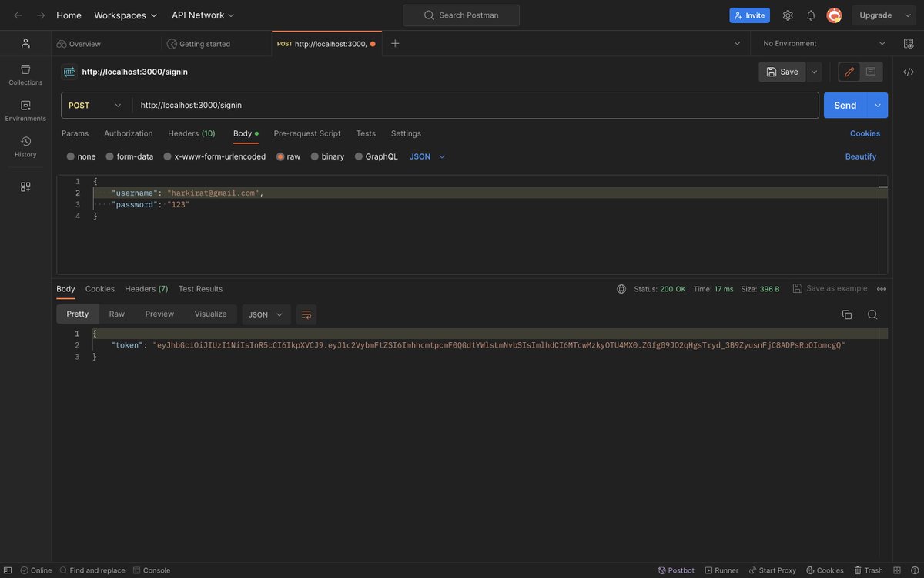
Task: Open Trash in the status bar
Action: click(x=869, y=570)
